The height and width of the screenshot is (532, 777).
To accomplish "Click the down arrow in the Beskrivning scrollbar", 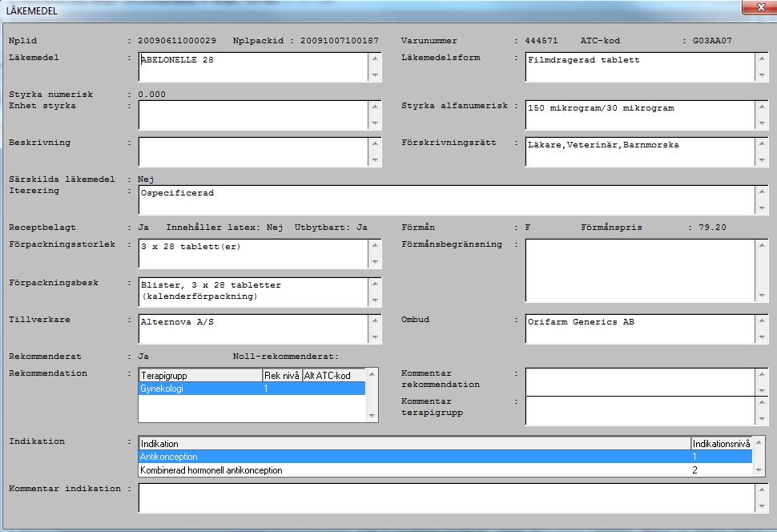I will (x=375, y=160).
